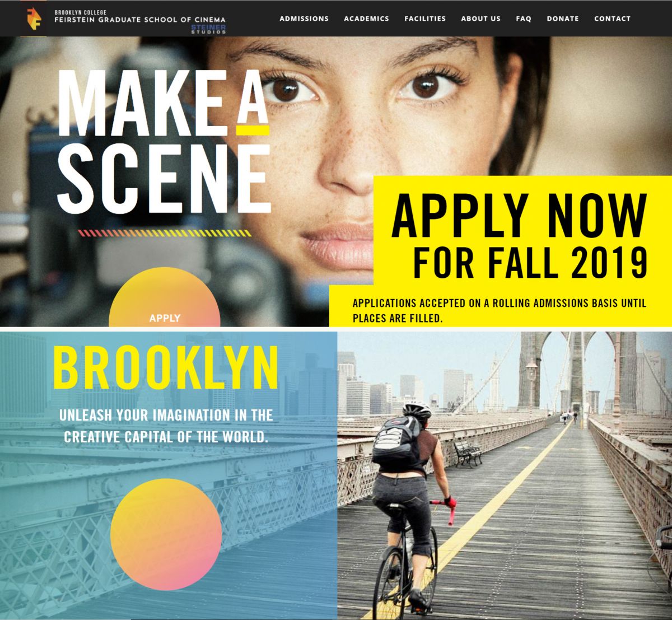Viewport: 672px width, 620px height.
Task: Open the About Us menu item
Action: (480, 18)
